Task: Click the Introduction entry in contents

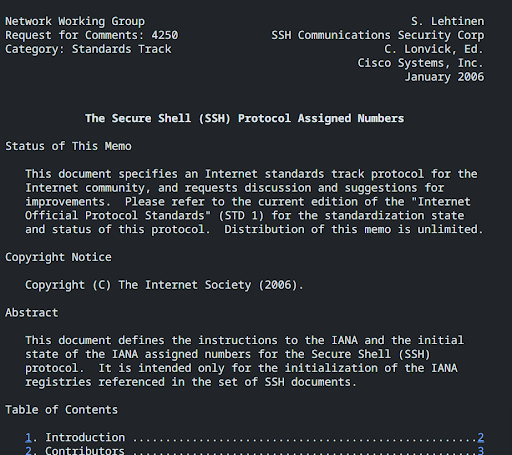Action: tap(85, 437)
